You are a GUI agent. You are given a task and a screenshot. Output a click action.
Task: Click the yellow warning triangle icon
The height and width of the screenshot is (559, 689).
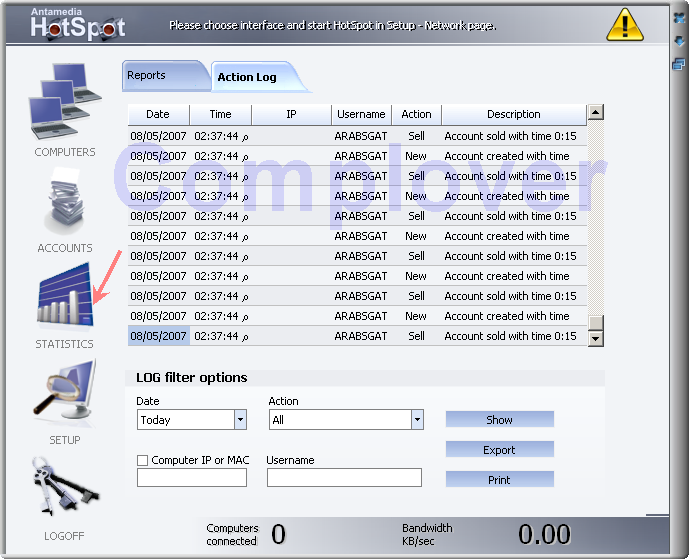coord(625,23)
